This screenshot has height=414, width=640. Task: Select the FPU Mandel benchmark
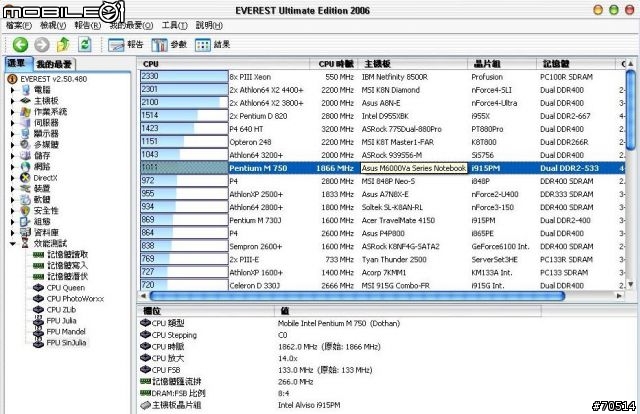pos(60,332)
